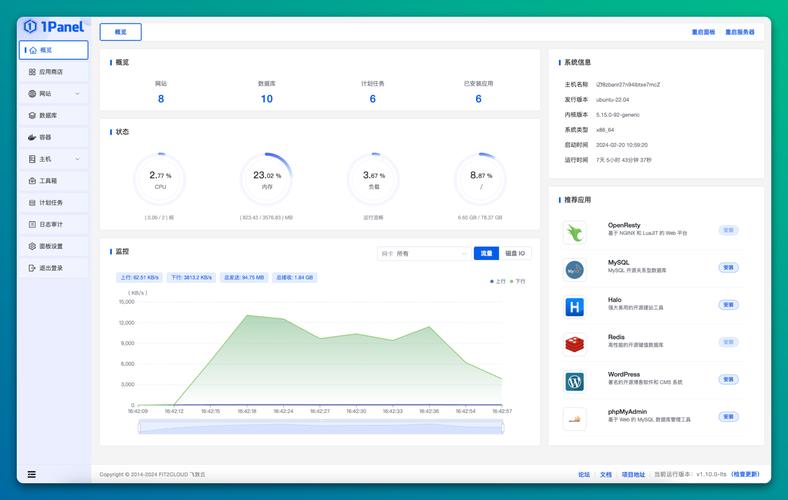Select 工具箱 toolbox in sidebar
This screenshot has width=788, height=500.
point(48,181)
